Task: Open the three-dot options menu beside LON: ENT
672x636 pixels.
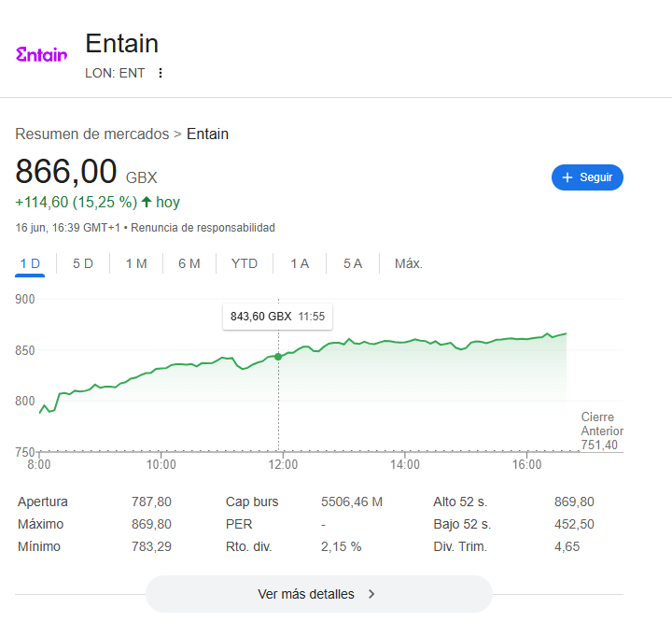Action: point(161,73)
